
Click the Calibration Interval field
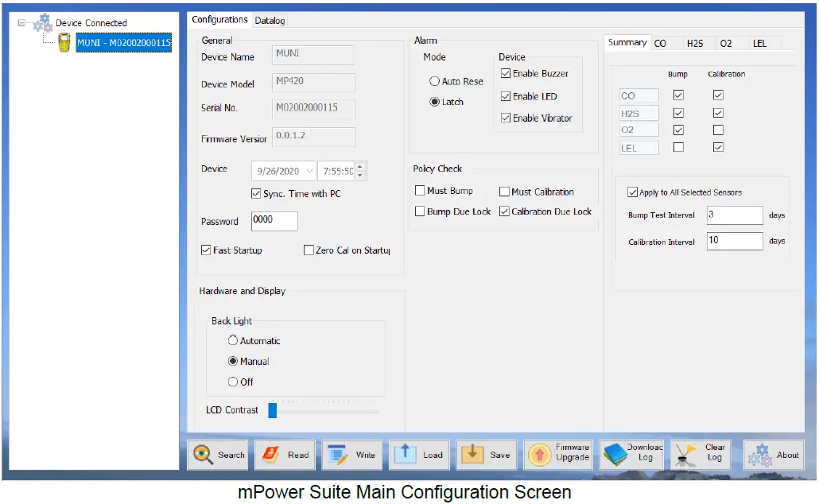point(735,241)
